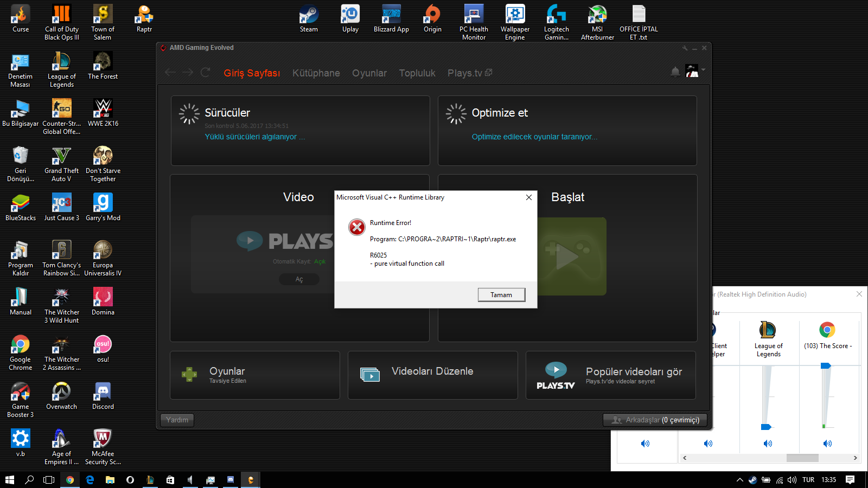Expand the profile dropdown arrow beside the avatar

point(703,69)
